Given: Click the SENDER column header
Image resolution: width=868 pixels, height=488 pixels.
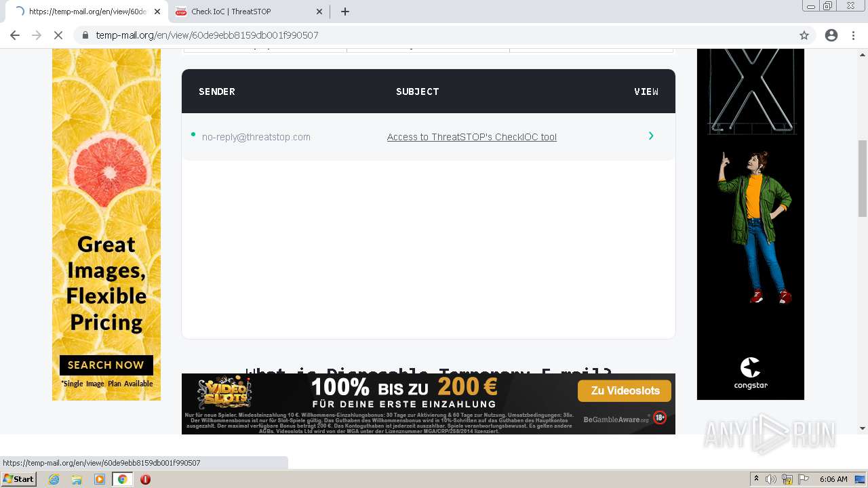Looking at the screenshot, I should coord(217,91).
